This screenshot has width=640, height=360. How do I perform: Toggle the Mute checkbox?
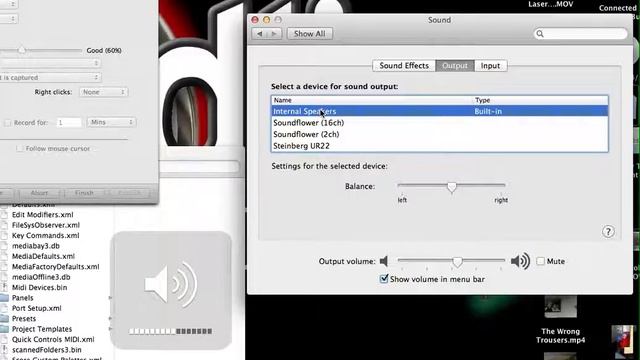540,261
